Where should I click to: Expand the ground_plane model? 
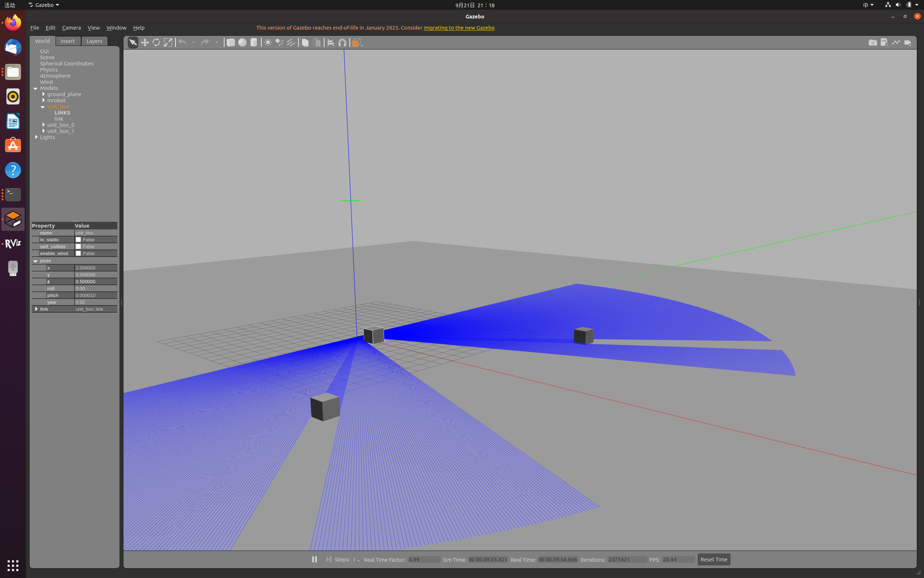pos(44,94)
